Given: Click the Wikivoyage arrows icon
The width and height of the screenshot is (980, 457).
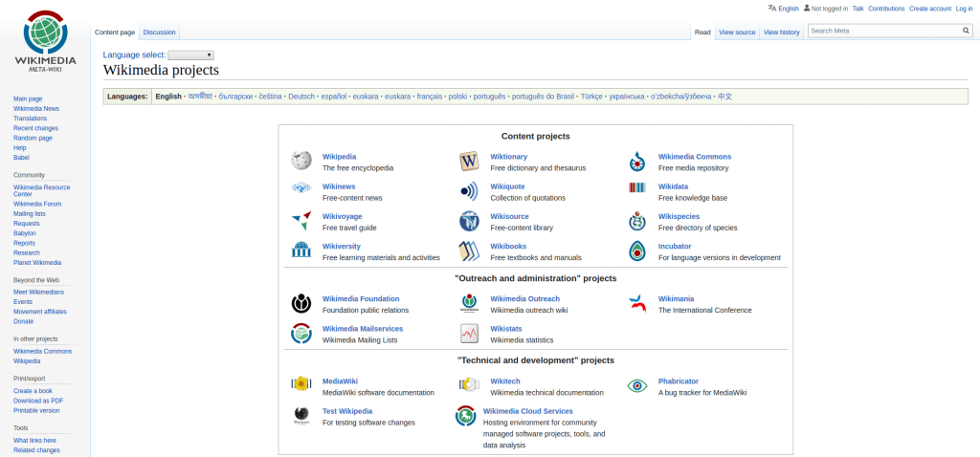Looking at the screenshot, I should pyautogui.click(x=301, y=221).
